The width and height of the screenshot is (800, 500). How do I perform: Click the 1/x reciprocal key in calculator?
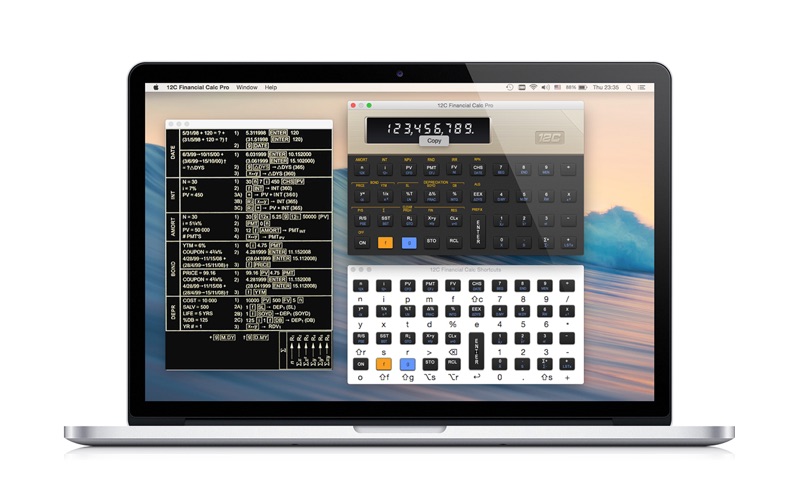[x=385, y=196]
